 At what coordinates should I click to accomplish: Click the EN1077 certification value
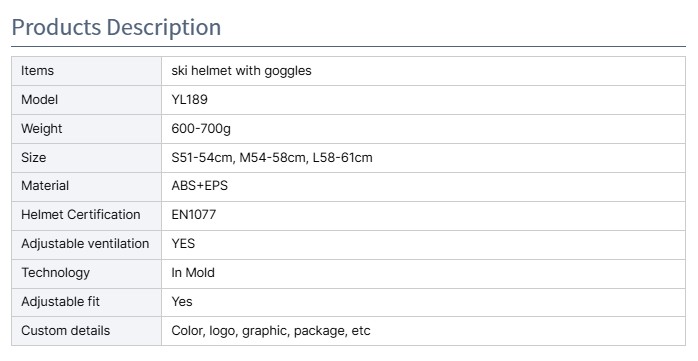(x=194, y=215)
